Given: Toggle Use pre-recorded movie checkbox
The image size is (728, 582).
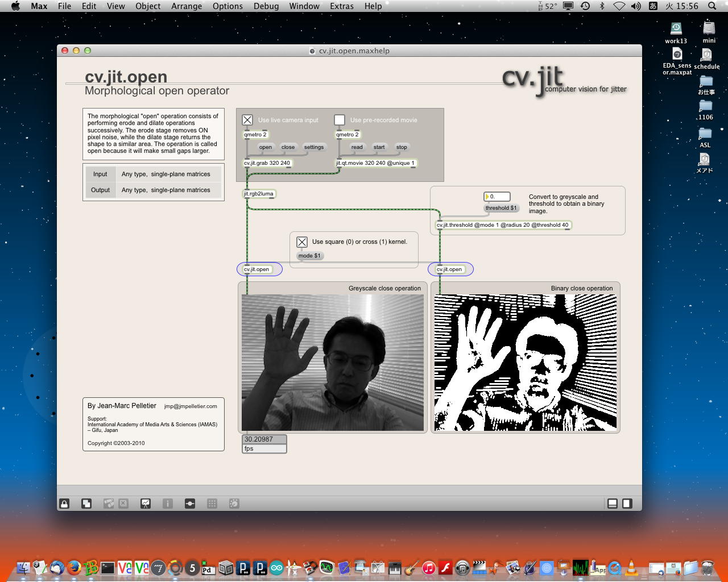Looking at the screenshot, I should coord(340,120).
